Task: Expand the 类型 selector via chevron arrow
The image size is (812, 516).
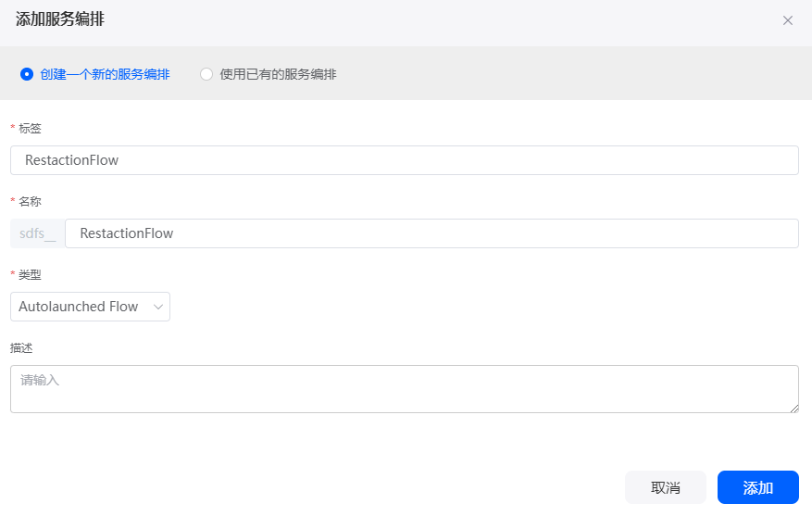Action: (x=158, y=307)
